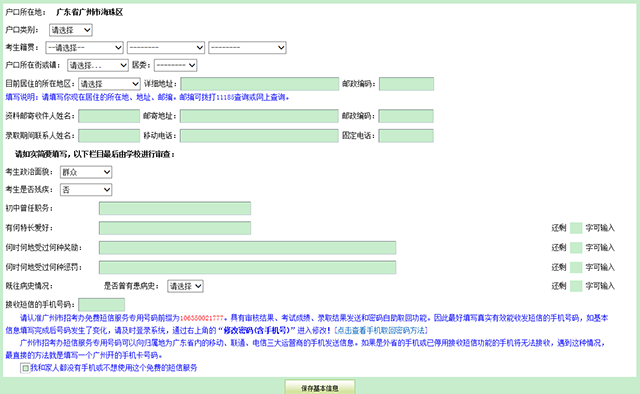The height and width of the screenshot is (394, 640).
Task: Check the no-phone free SMS service checkbox
Action: pyautogui.click(x=25, y=368)
